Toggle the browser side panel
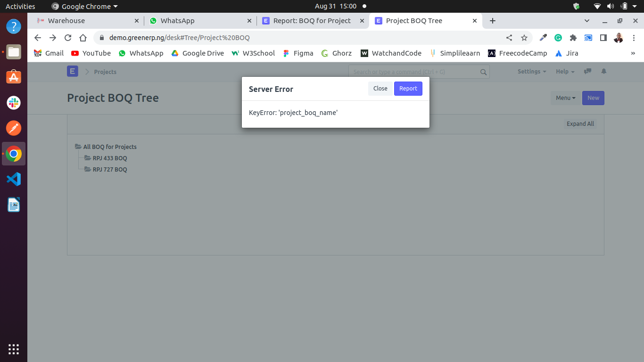 [603, 38]
